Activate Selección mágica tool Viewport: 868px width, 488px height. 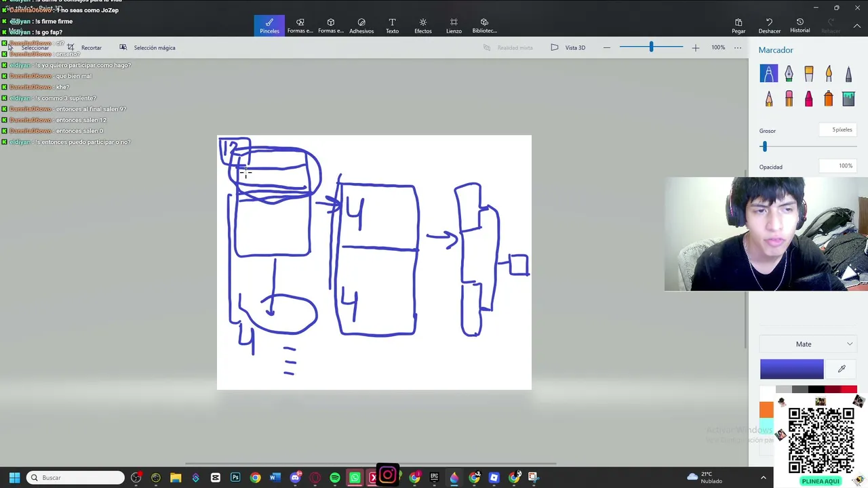[148, 47]
